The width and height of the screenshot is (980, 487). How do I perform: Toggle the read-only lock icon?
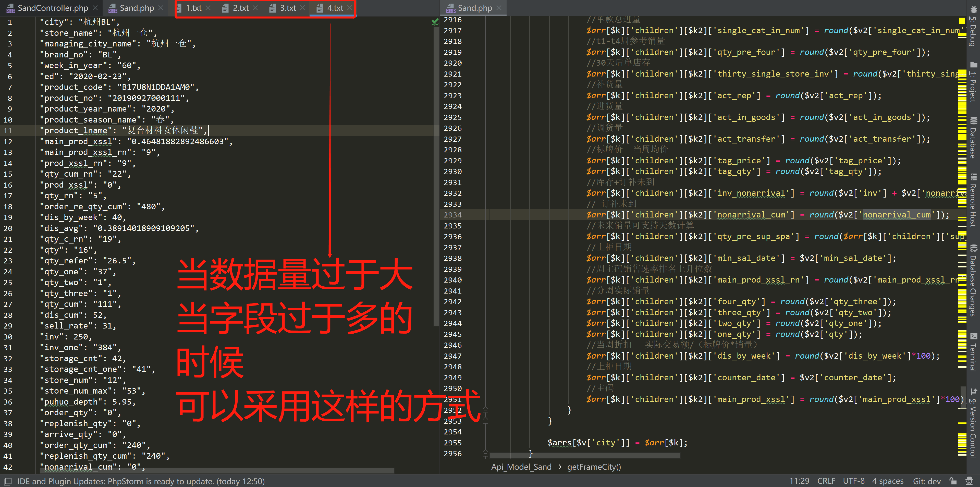tap(953, 481)
